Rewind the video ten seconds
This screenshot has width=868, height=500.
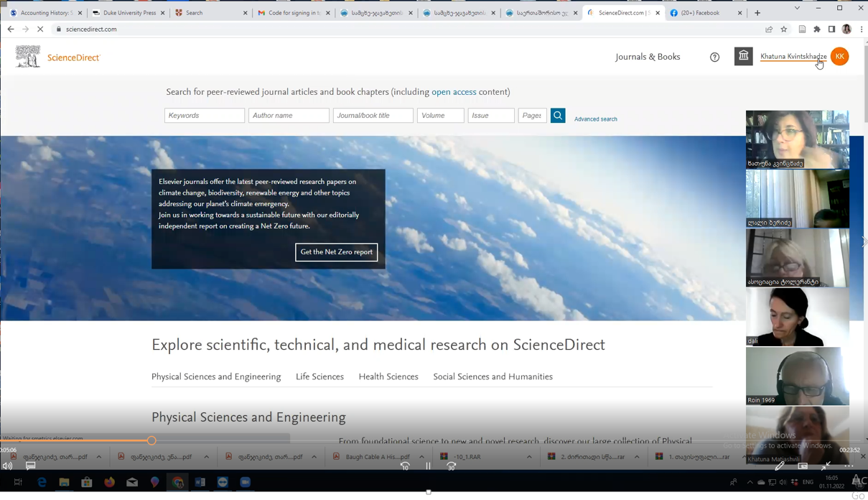pyautogui.click(x=405, y=466)
